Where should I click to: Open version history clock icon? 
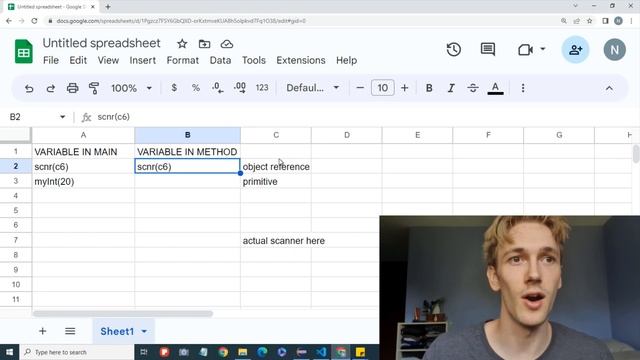[454, 50]
